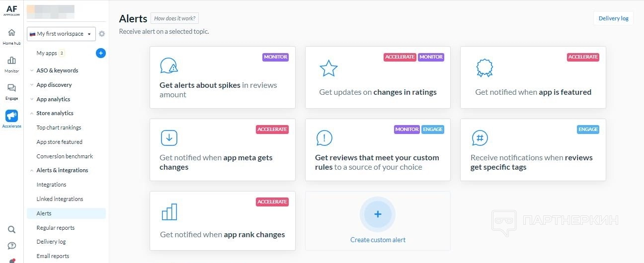Screen dimensions: 644x263
Task: Open Top chart rankings menu item
Action: click(x=59, y=128)
